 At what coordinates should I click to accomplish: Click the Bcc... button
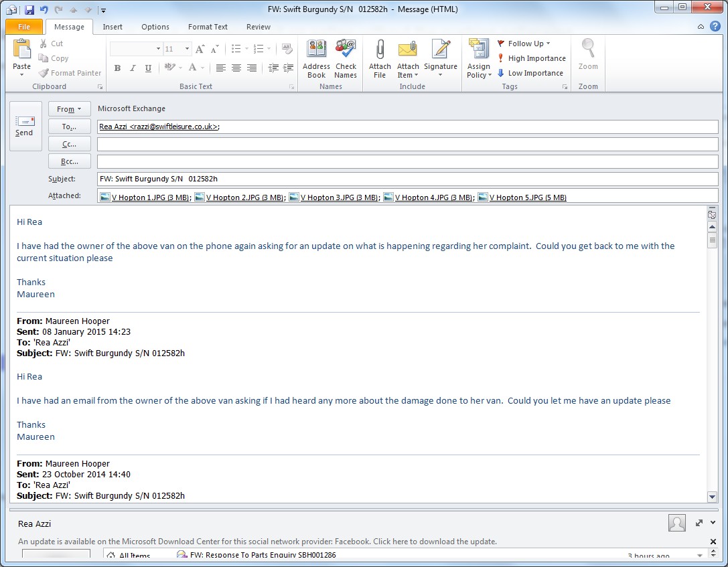coord(69,161)
